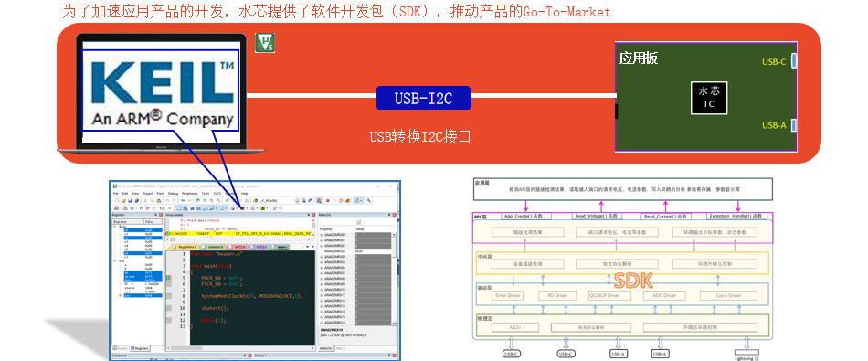Click the KEIL logo on laptop screen
Image resolution: width=868 pixels, height=361 pixels.
coord(161,90)
